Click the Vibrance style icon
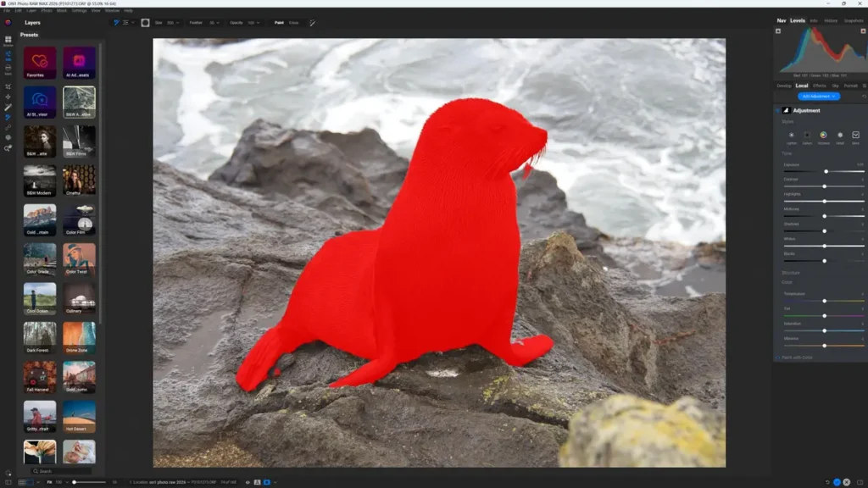 [823, 135]
